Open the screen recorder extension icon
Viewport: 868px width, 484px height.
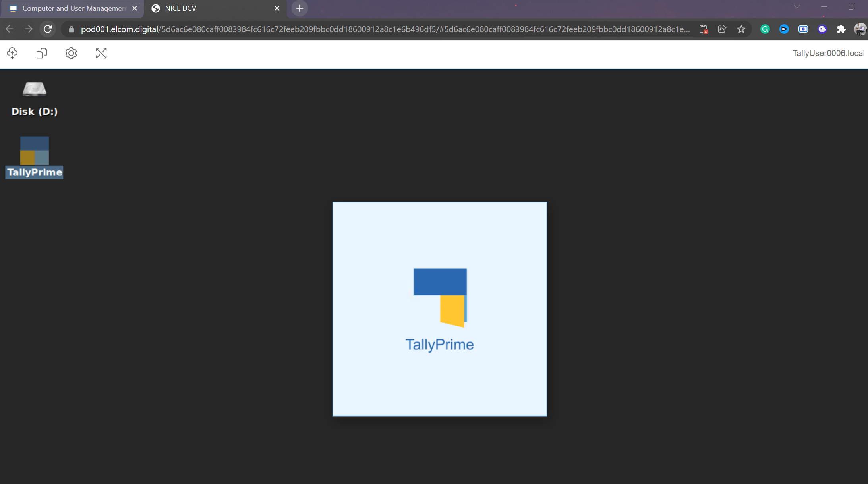tap(803, 29)
